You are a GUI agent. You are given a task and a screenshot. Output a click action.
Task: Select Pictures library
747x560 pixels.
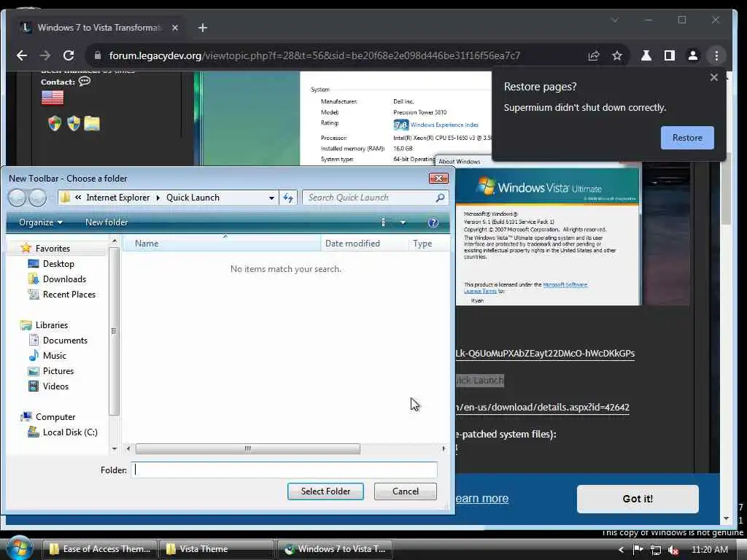58,371
